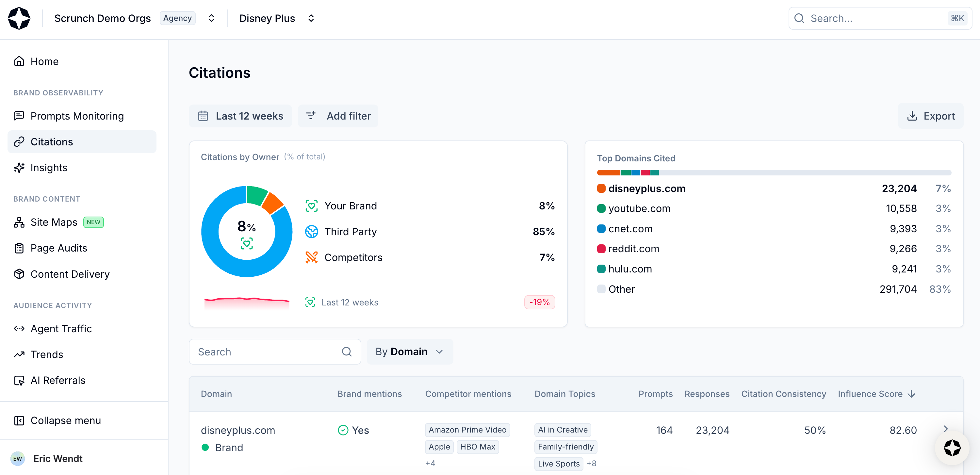The image size is (980, 475).
Task: Expand the Disney Plus brand switcher
Action: point(311,18)
